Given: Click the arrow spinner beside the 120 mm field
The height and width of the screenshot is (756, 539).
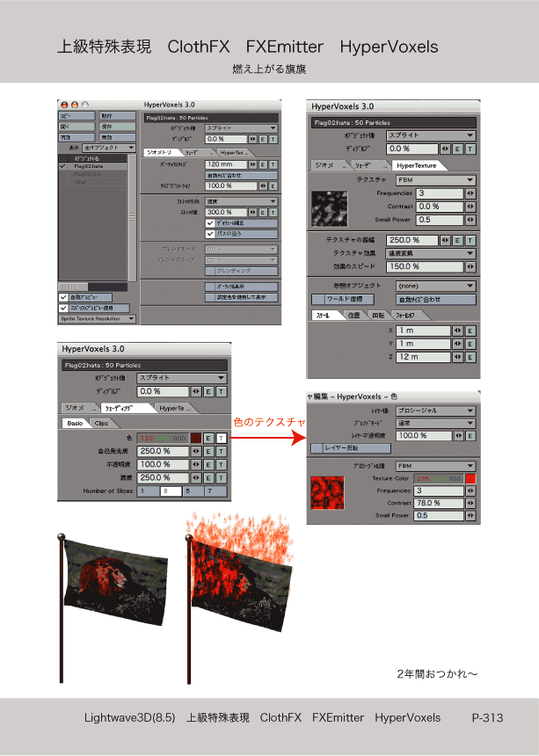Looking at the screenshot, I should click(253, 164).
